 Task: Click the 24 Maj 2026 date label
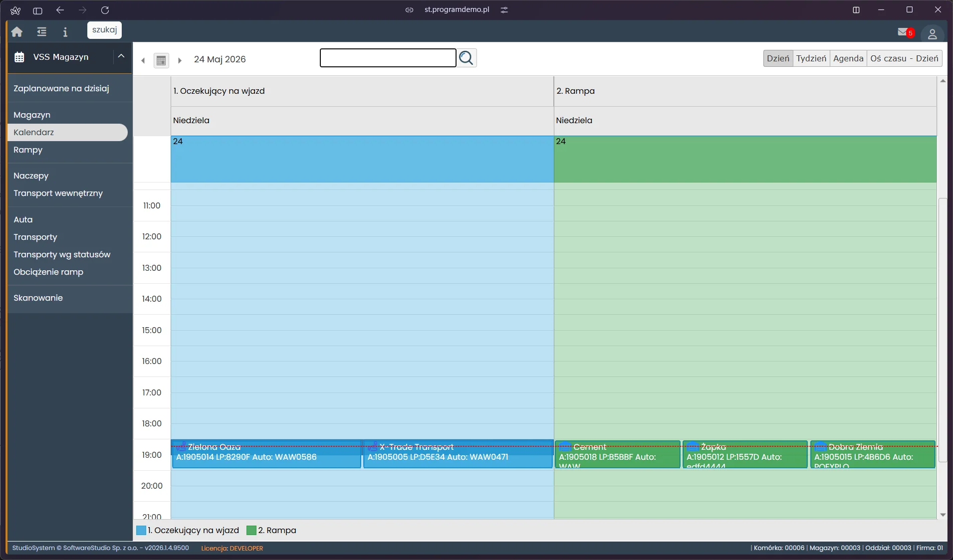[220, 59]
